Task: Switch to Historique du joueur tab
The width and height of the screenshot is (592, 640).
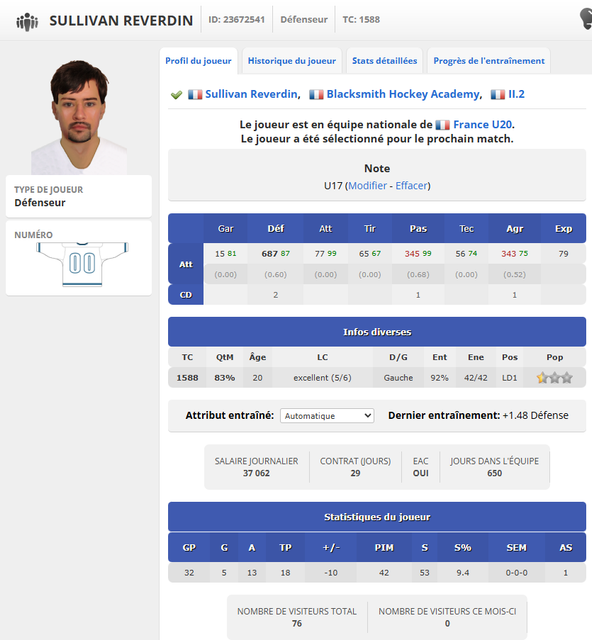Action: pyautogui.click(x=292, y=61)
